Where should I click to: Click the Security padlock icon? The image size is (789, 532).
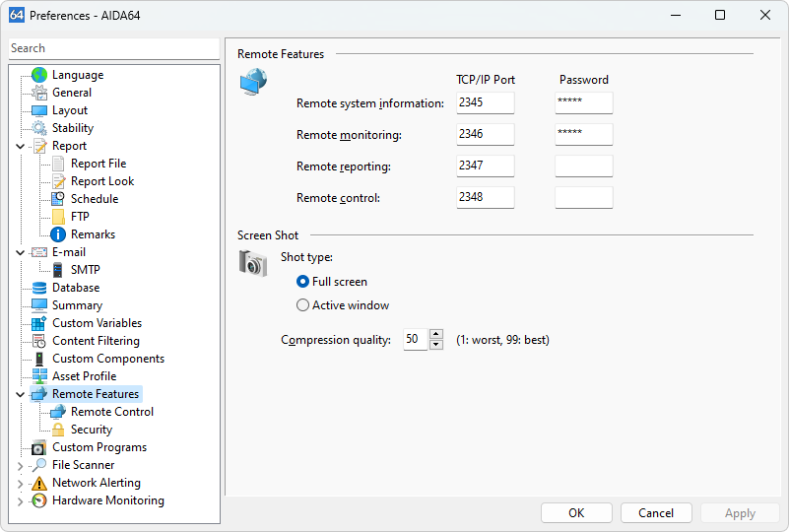[x=58, y=430]
